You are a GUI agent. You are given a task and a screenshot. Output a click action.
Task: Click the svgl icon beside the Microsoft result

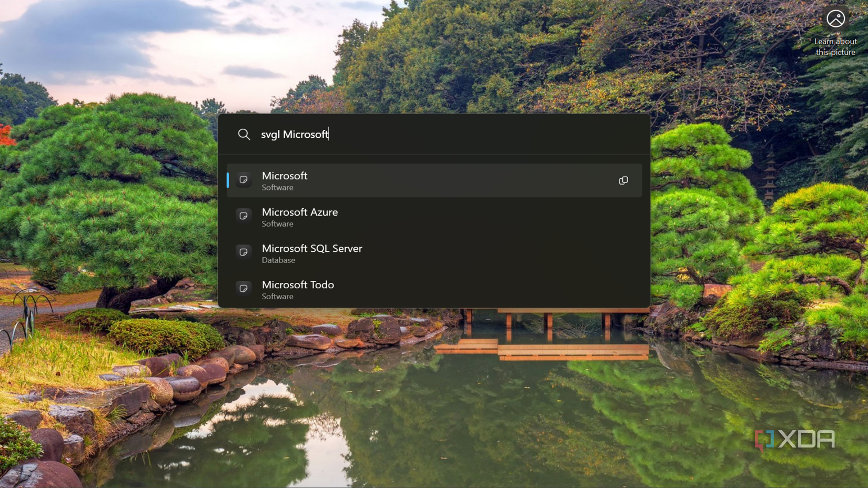click(244, 179)
